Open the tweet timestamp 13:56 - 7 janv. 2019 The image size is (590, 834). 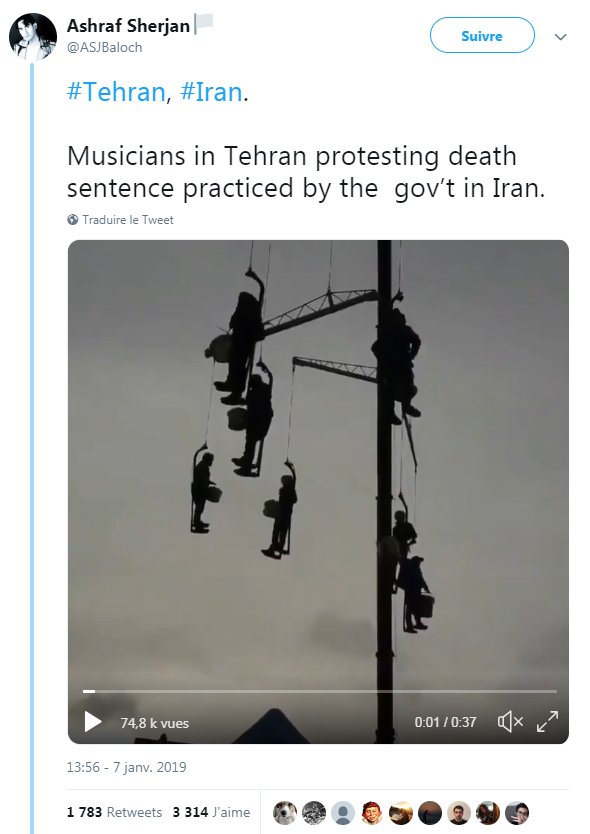pos(127,767)
